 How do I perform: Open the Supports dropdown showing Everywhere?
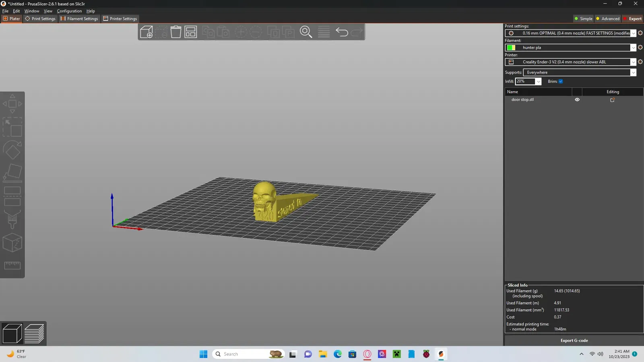coord(580,72)
